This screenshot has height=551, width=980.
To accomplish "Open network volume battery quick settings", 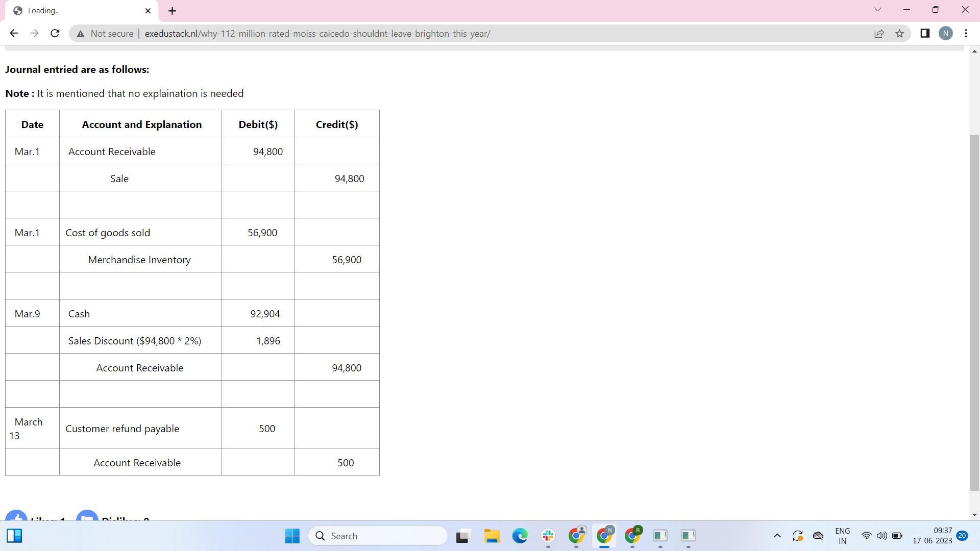I will point(881,536).
